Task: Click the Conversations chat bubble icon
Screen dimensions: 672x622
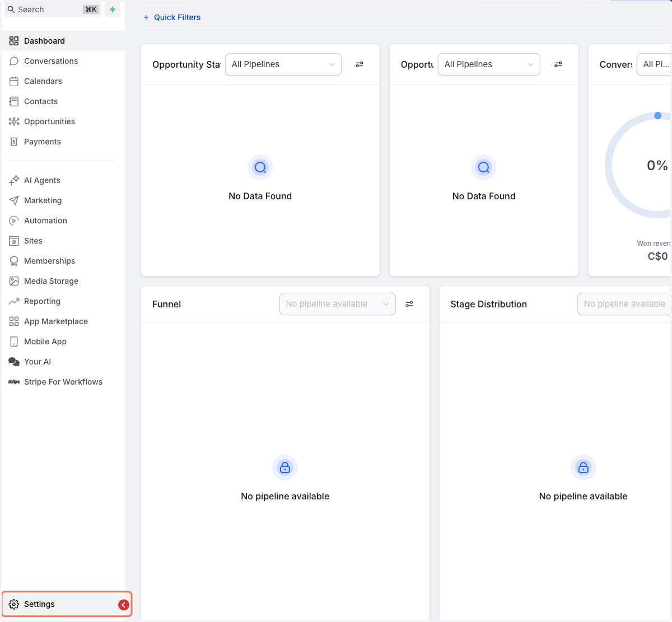Action: coord(14,61)
